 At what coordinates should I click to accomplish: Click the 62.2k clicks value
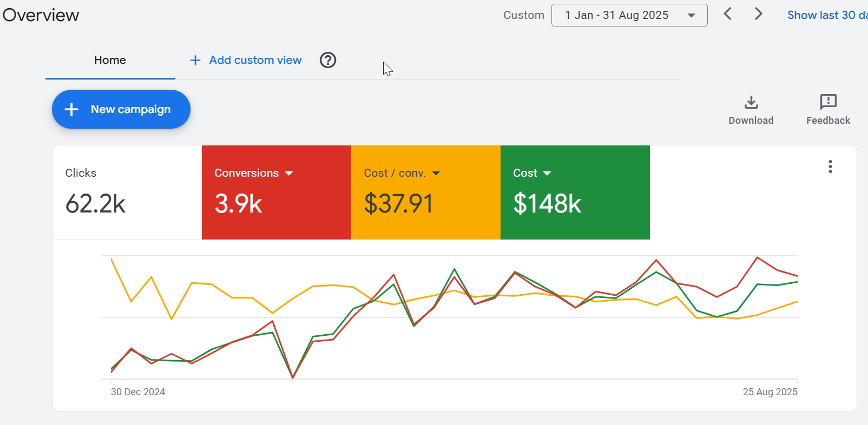pyautogui.click(x=95, y=204)
